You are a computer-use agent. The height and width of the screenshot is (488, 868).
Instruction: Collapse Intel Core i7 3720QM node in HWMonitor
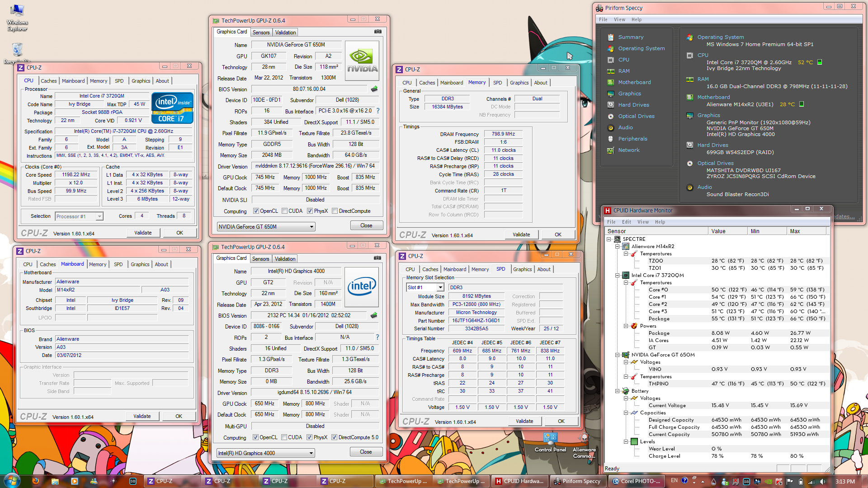click(617, 275)
